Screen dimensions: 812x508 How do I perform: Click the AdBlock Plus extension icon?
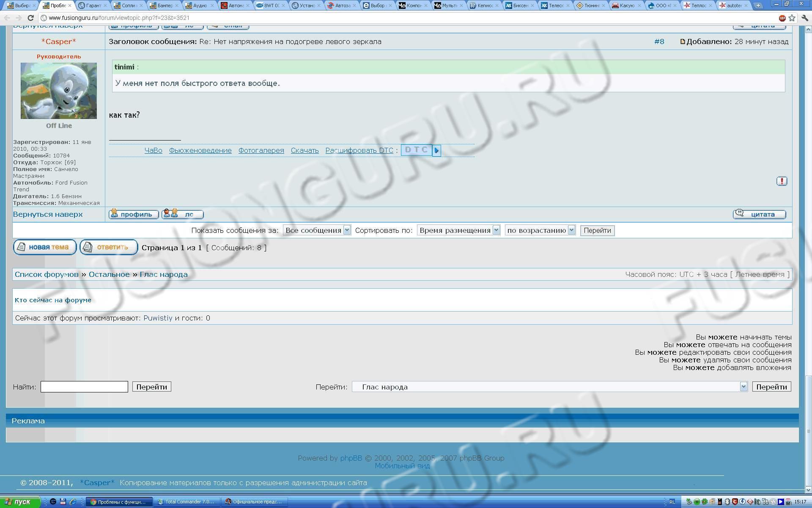782,18
